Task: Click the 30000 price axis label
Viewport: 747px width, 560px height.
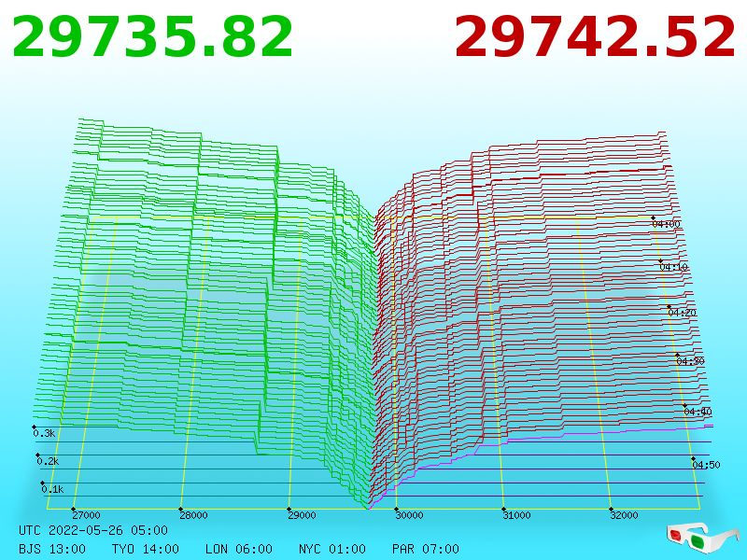Action: point(409,515)
